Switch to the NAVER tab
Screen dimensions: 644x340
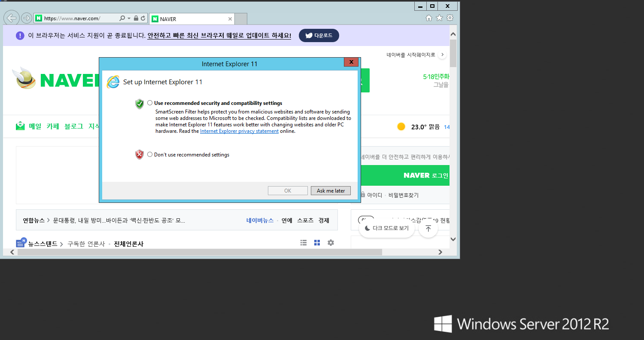[191, 19]
